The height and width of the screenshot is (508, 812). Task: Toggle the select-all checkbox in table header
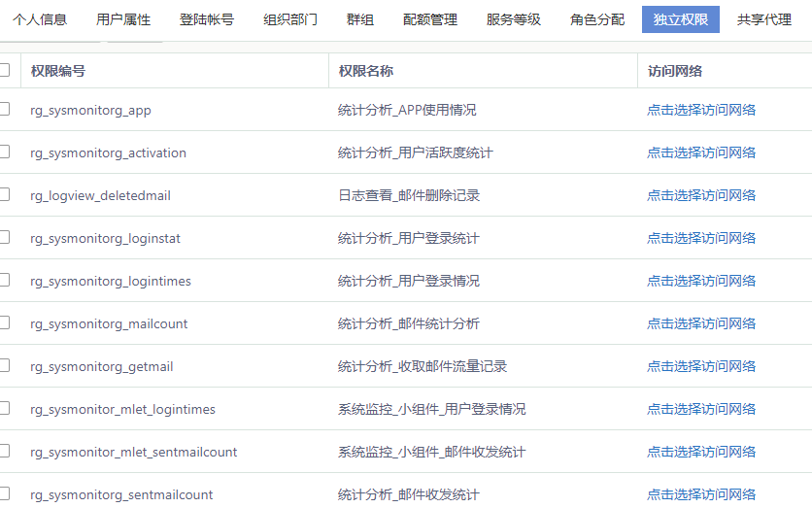[5, 70]
